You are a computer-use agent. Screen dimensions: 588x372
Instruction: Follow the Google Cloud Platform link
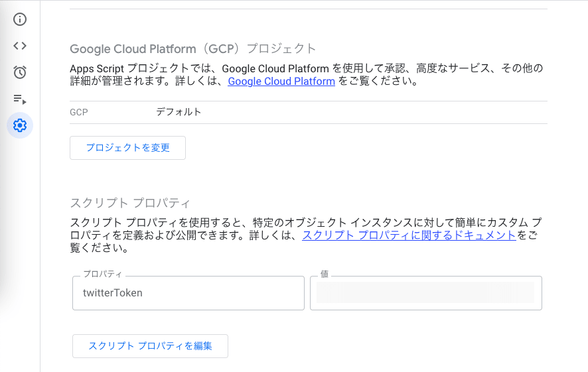tap(281, 82)
